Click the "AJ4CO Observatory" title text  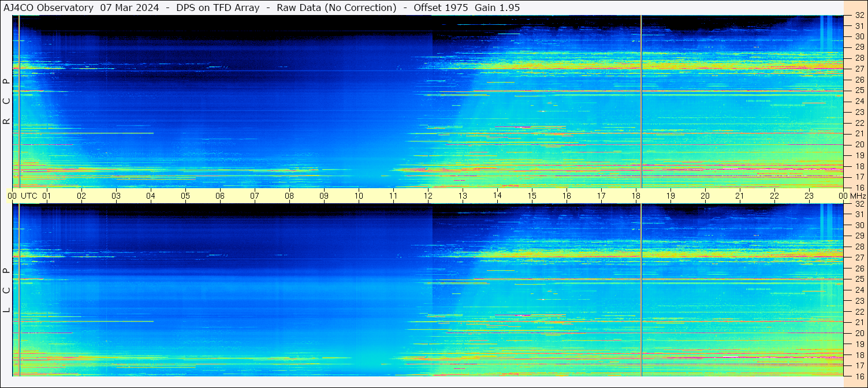point(49,8)
